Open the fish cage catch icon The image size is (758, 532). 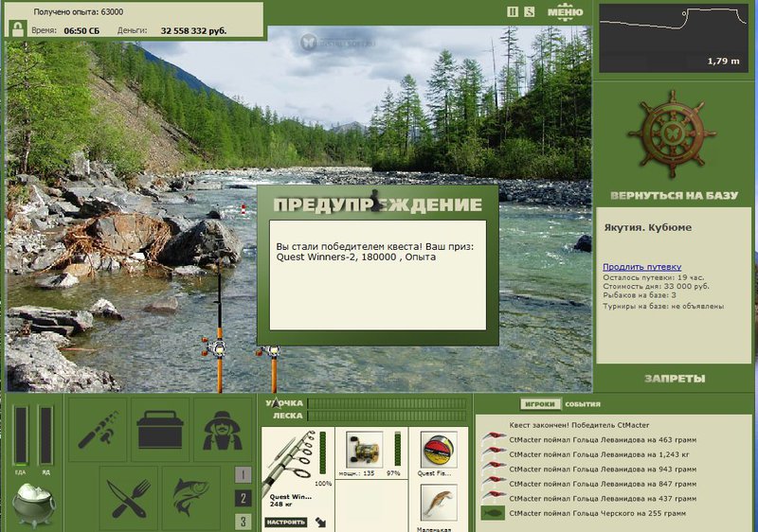[x=191, y=498]
